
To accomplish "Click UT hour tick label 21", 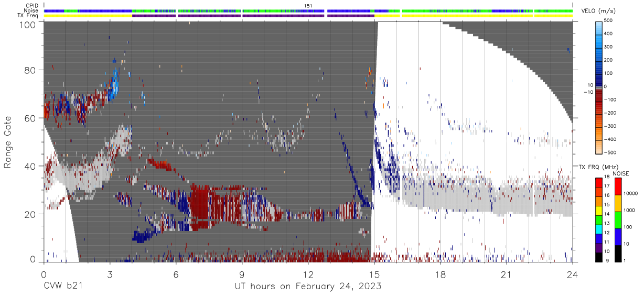I will [507, 274].
